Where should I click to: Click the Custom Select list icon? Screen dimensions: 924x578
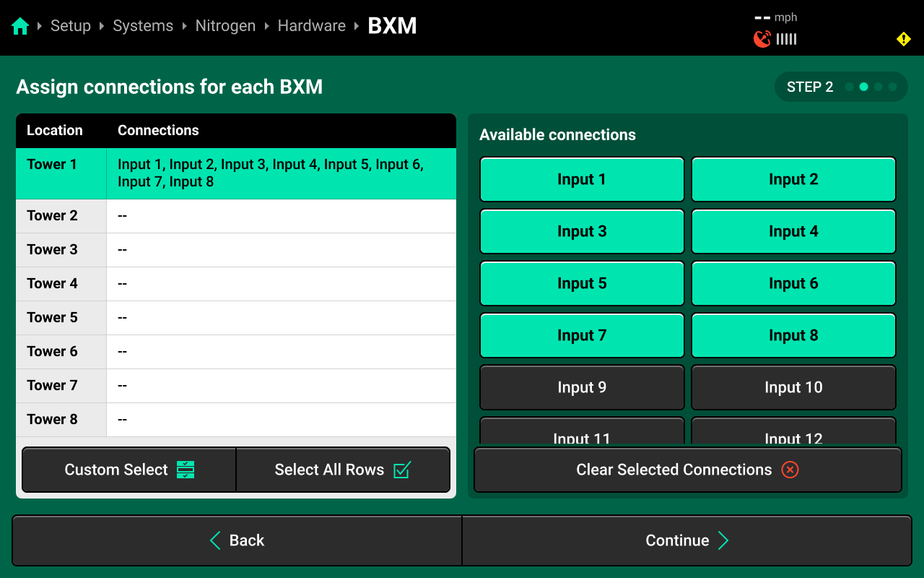pos(186,470)
